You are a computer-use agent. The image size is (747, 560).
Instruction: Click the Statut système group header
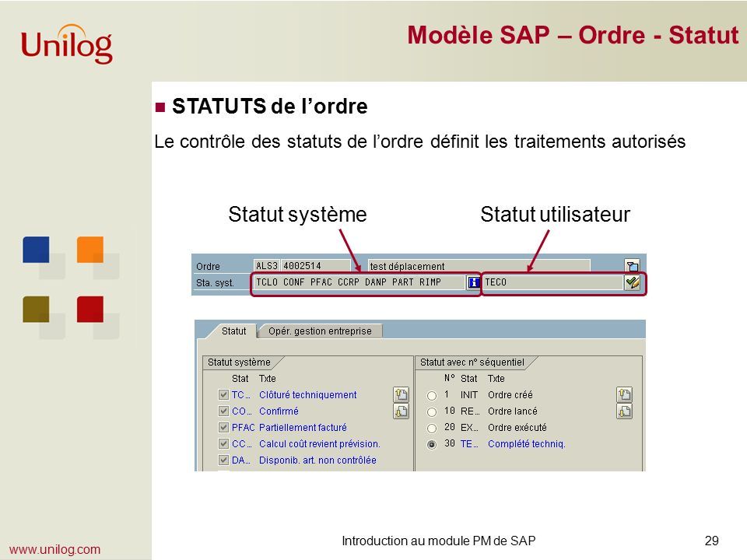coord(239,362)
